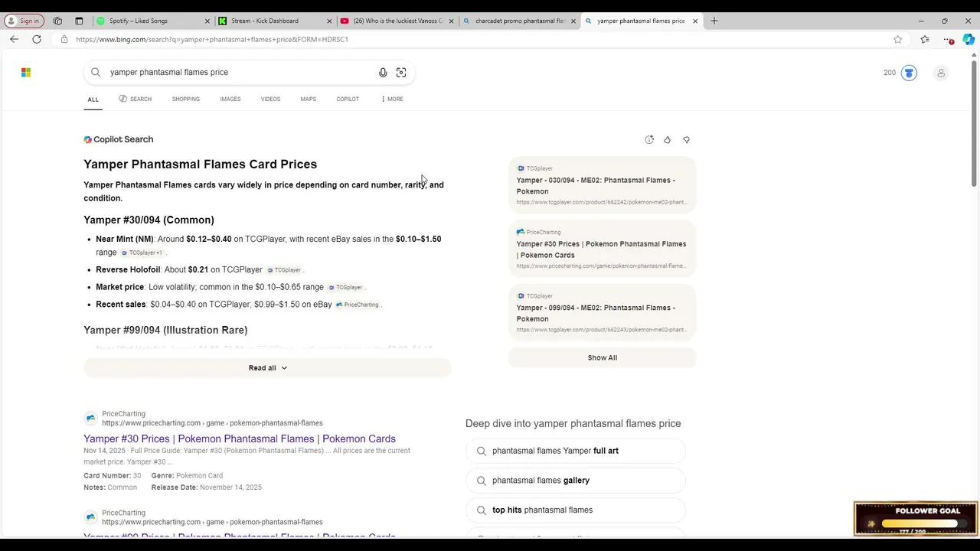Click the TCGplayer citation after Reverse Holofoil
The width and height of the screenshot is (980, 551).
(285, 270)
